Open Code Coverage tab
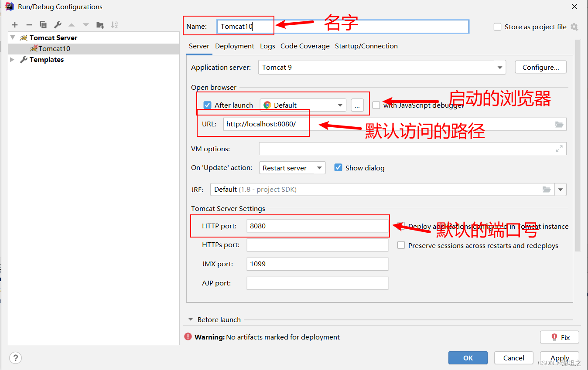The height and width of the screenshot is (370, 588). (x=305, y=46)
